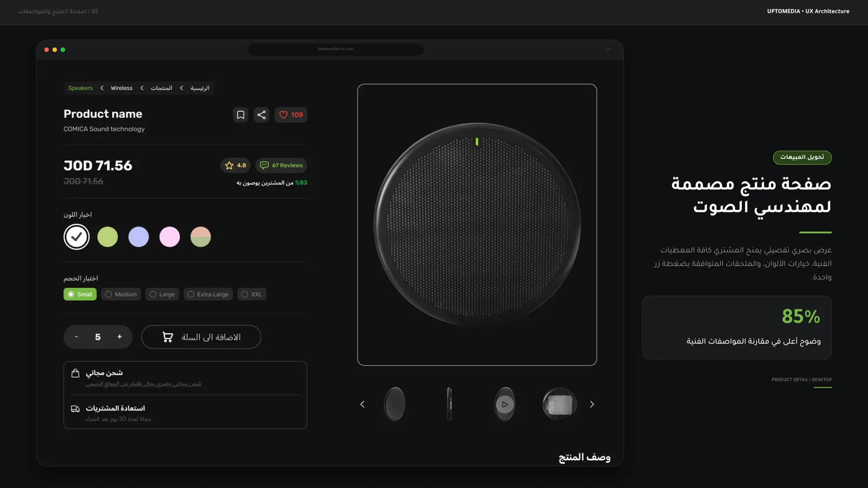This screenshot has width=868, height=488.
Task: Choose the pink color swatch
Action: click(170, 237)
